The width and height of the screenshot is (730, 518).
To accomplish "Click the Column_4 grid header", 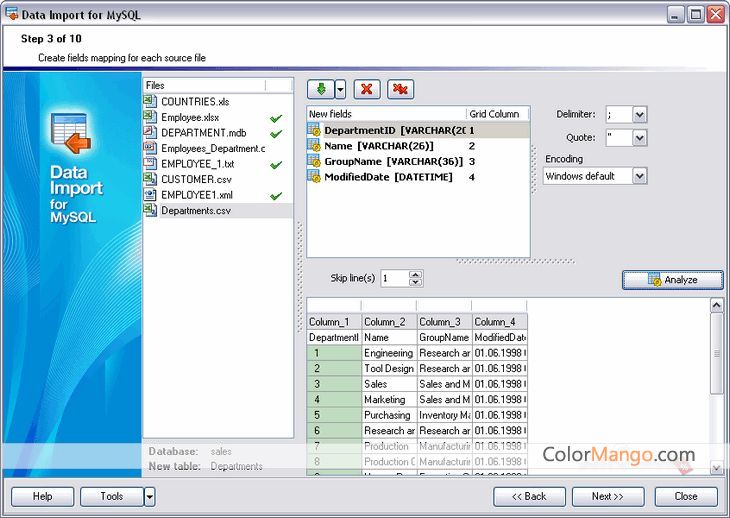I will pyautogui.click(x=500, y=322).
